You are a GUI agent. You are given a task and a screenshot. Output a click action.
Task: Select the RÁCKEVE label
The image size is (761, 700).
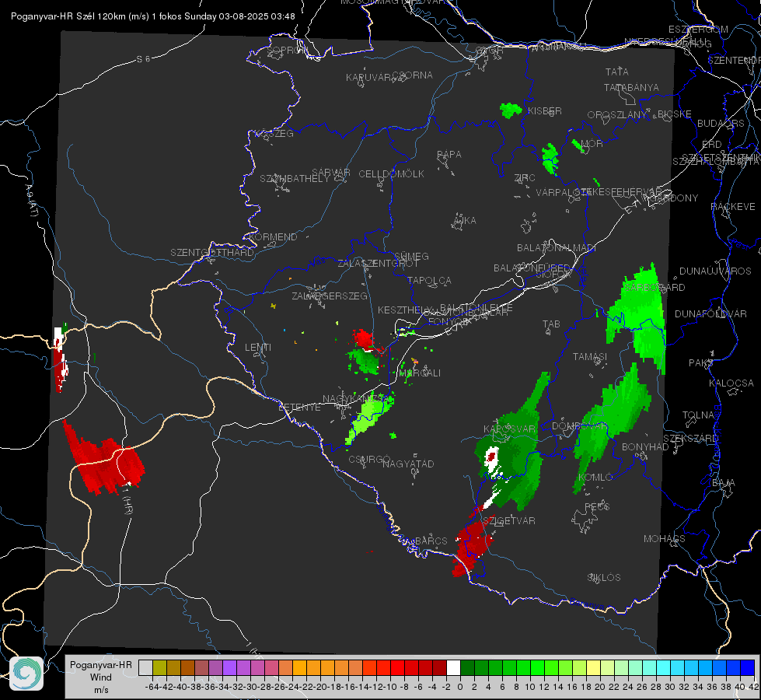pyautogui.click(x=733, y=206)
